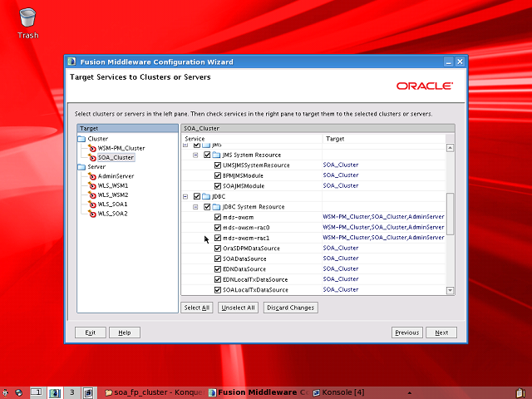Image resolution: width=532 pixels, height=399 pixels.
Task: Uncheck UMSJMSSystemResource checkbox
Action: tap(218, 165)
